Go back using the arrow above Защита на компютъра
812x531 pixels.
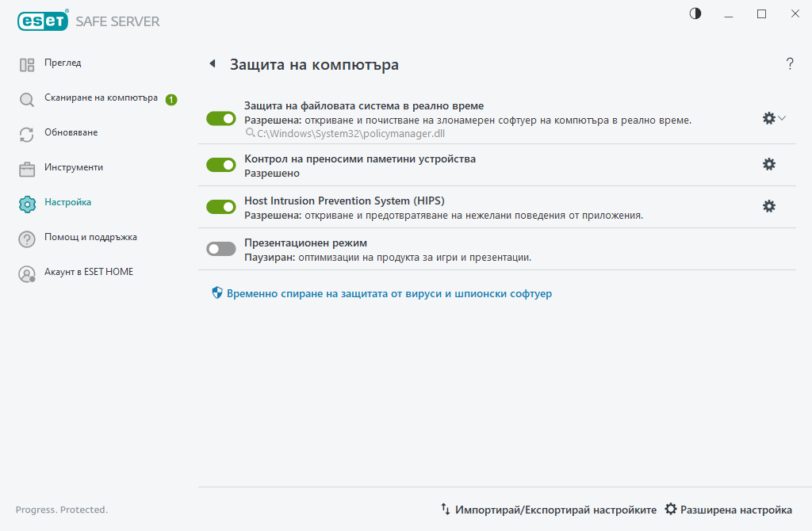(x=212, y=63)
